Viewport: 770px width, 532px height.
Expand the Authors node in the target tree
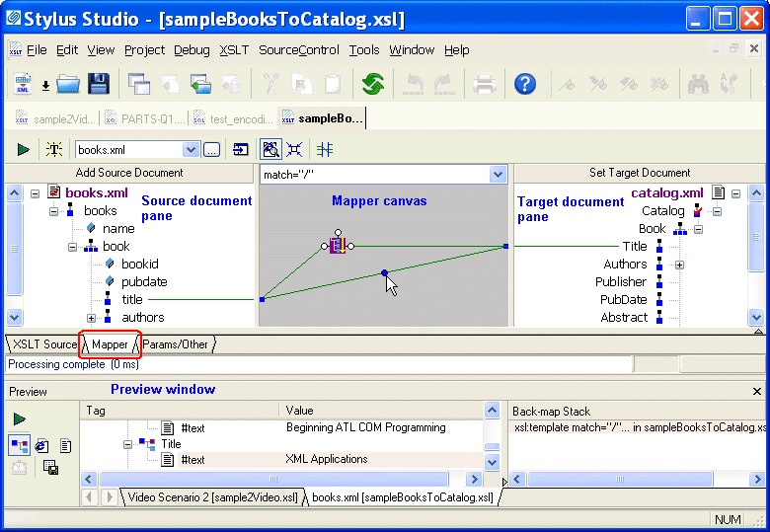pyautogui.click(x=679, y=266)
